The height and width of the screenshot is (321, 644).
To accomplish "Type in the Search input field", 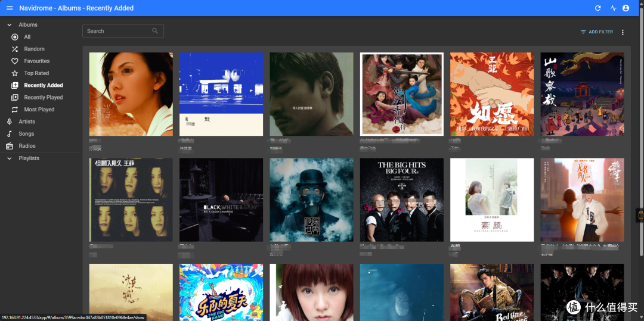I will [x=117, y=31].
